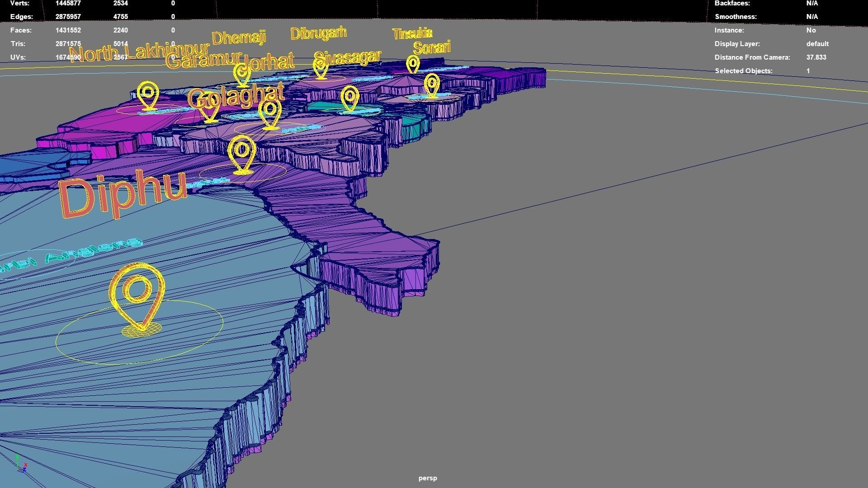Screen dimensions: 868x488
Task: Select the Golaghat 3D text label
Action: [x=236, y=95]
